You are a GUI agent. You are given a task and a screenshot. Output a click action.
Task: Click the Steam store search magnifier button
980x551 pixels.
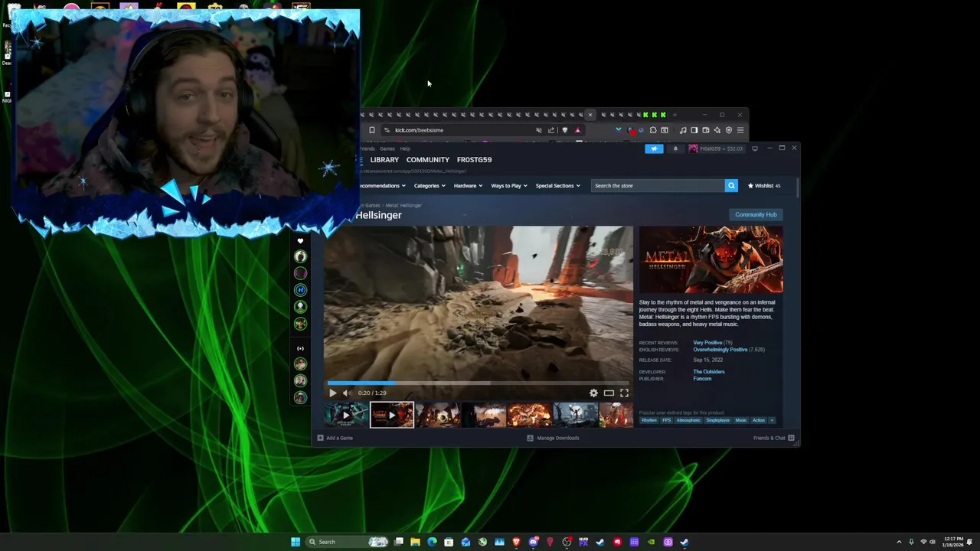(x=731, y=185)
